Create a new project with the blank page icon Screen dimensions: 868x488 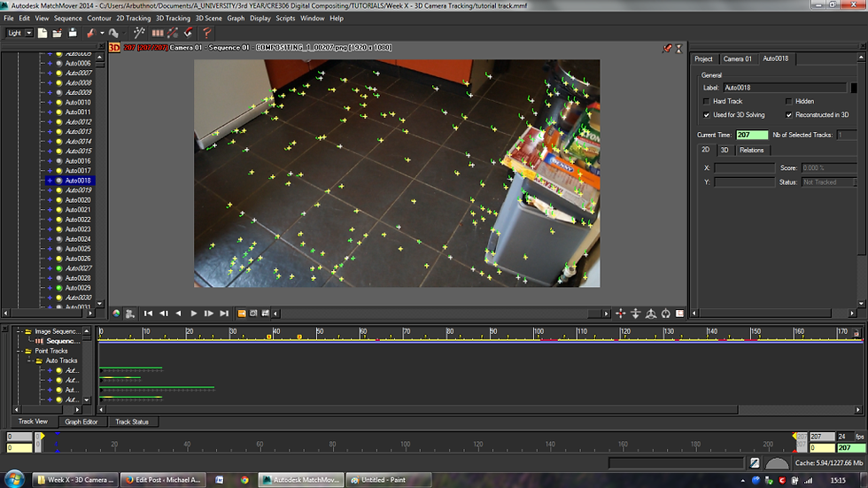point(43,33)
